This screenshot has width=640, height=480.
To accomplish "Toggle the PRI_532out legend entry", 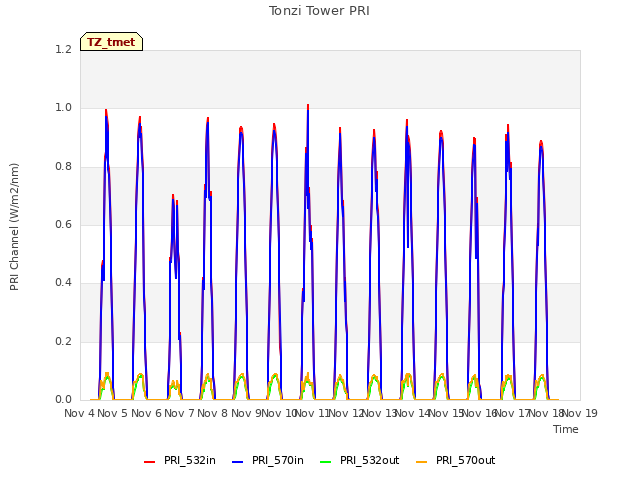I will (x=359, y=461).
